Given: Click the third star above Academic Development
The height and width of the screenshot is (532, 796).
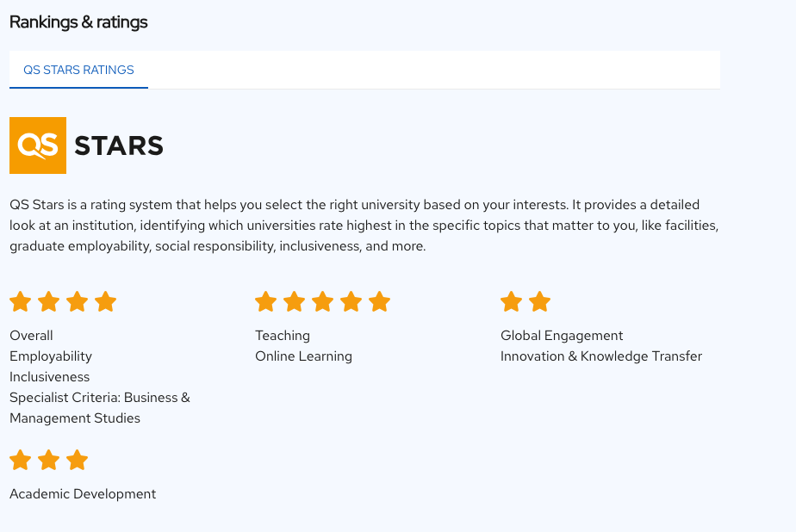Looking at the screenshot, I should pyautogui.click(x=78, y=461).
